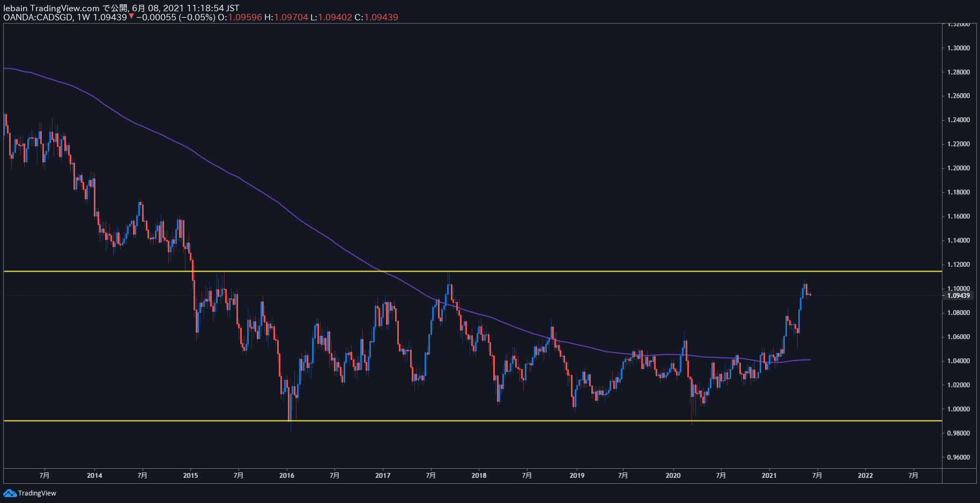The image size is (980, 503).
Task: Click the 0.96000 level on price scale
Action: (x=958, y=457)
